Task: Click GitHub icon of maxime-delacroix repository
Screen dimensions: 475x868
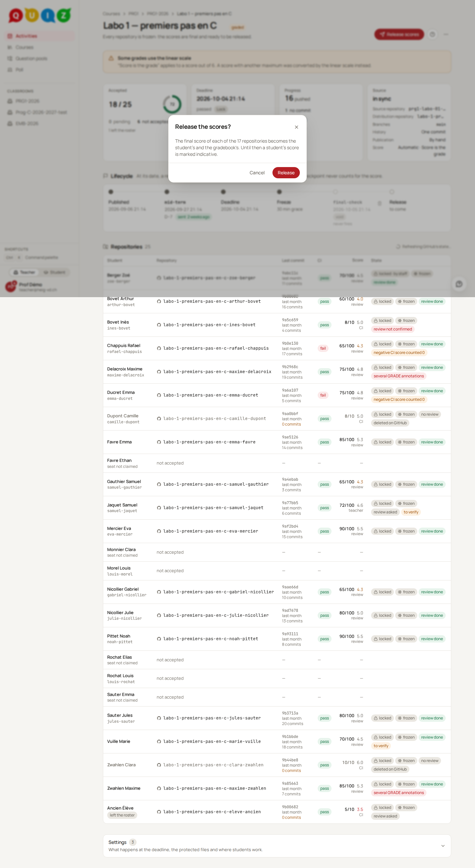Action: click(x=159, y=372)
